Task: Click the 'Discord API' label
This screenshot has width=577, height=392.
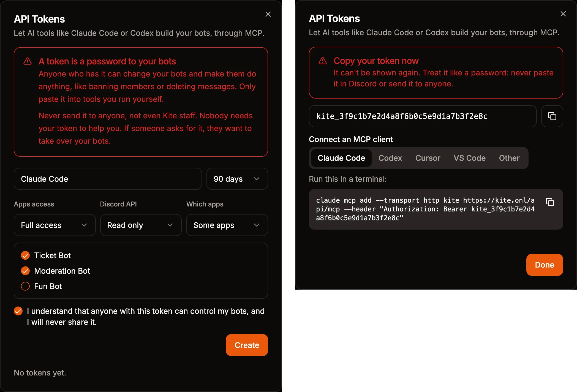Action: click(118, 204)
